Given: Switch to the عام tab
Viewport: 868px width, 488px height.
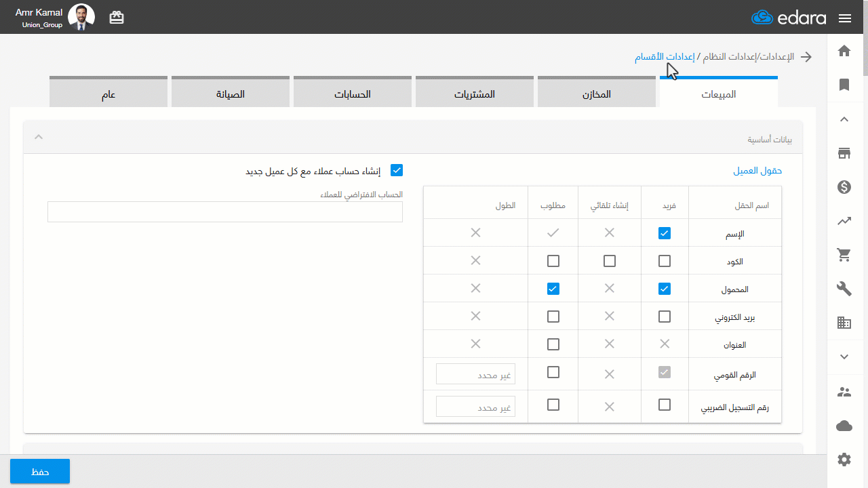Looking at the screenshot, I should (x=108, y=92).
